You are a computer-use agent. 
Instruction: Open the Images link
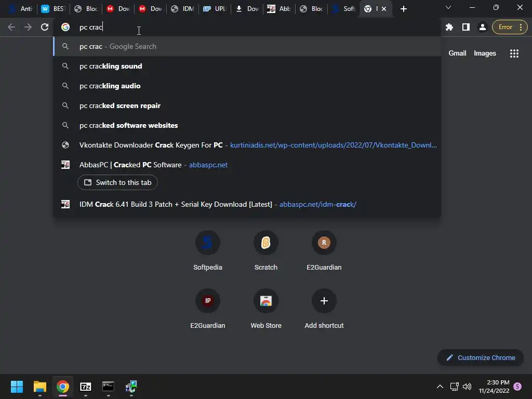485,54
